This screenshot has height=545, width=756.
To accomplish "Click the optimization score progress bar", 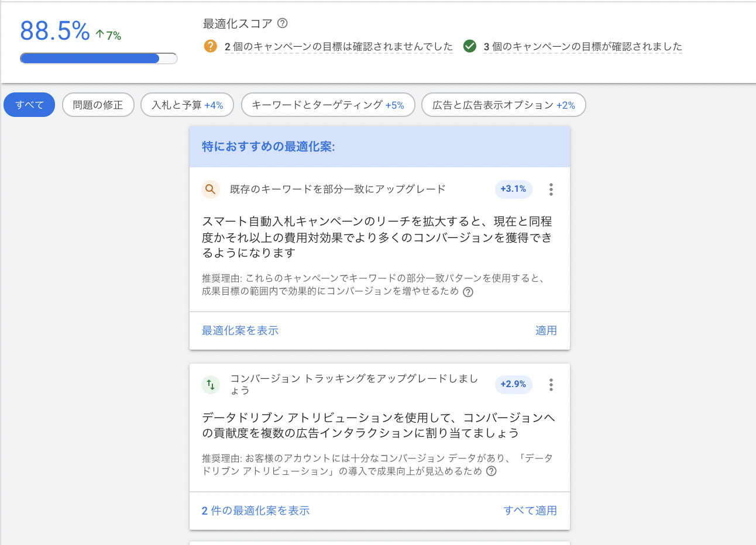I will click(x=98, y=58).
